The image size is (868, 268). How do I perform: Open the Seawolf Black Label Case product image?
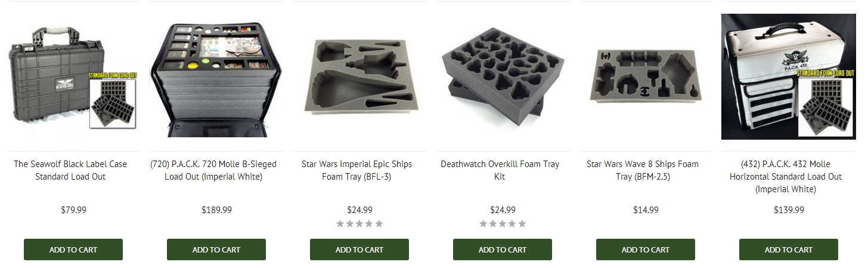click(73, 76)
